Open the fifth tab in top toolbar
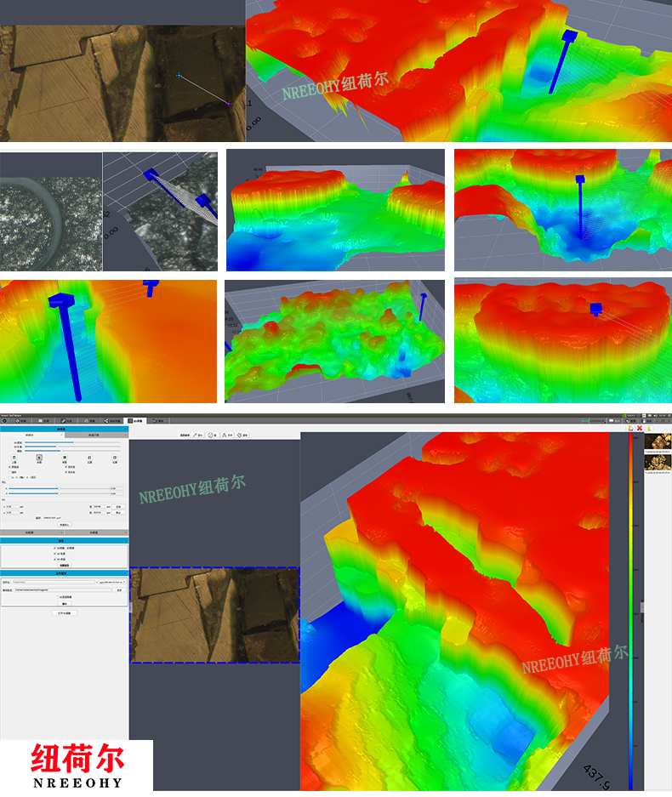 pos(89,421)
